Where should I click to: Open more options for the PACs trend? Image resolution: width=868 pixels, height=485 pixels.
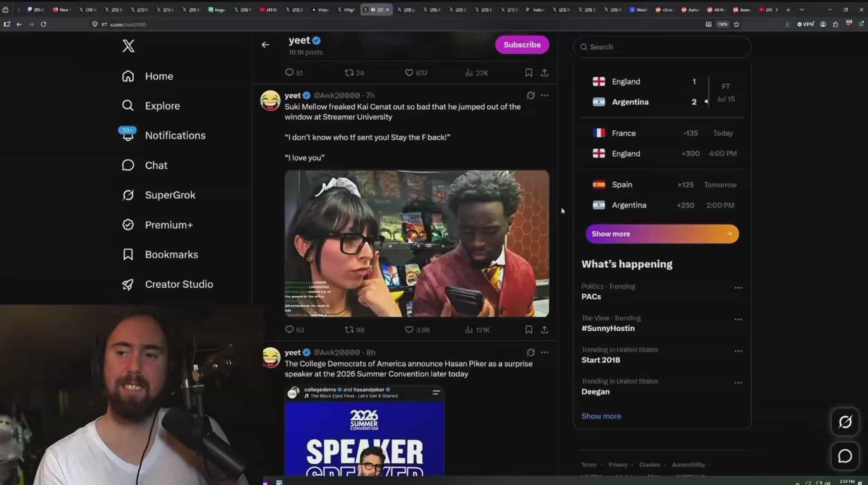pos(738,288)
